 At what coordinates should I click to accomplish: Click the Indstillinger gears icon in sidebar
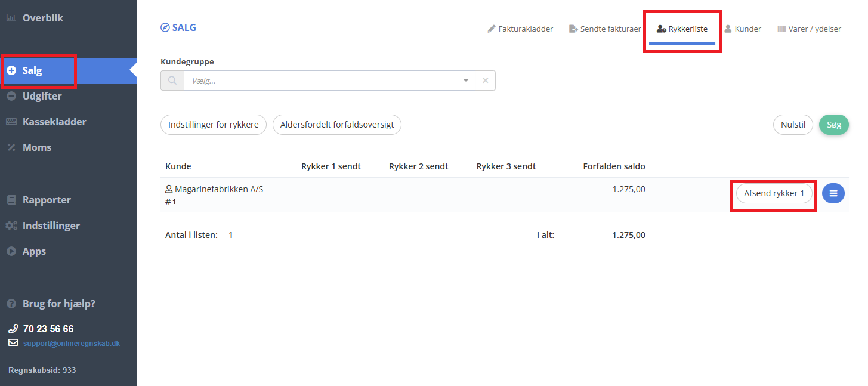(x=11, y=226)
